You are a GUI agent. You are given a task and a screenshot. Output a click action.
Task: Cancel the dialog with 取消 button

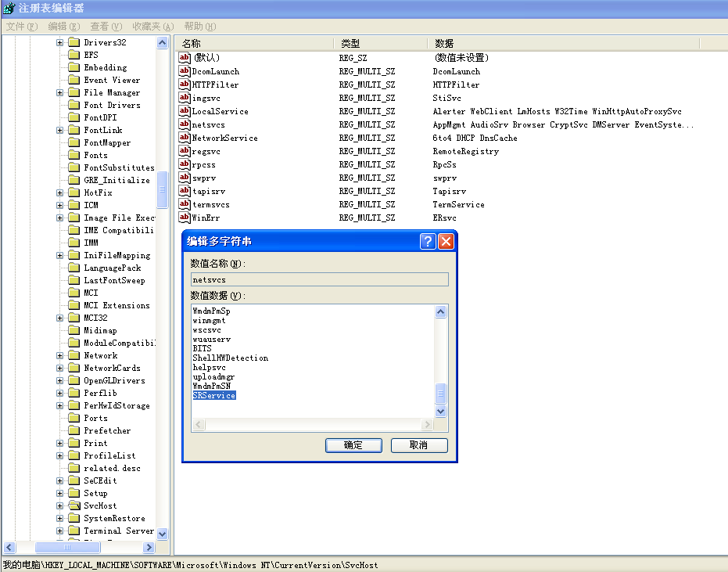419,445
